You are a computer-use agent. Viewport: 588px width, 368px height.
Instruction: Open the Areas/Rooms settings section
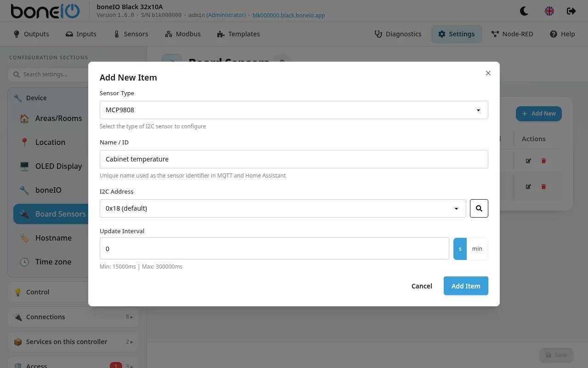tap(51, 118)
